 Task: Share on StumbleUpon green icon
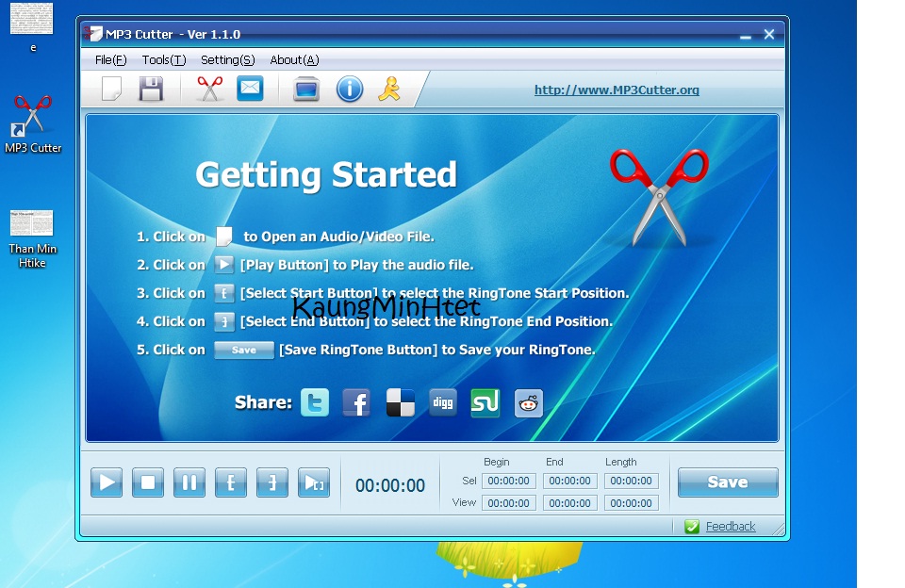click(485, 402)
